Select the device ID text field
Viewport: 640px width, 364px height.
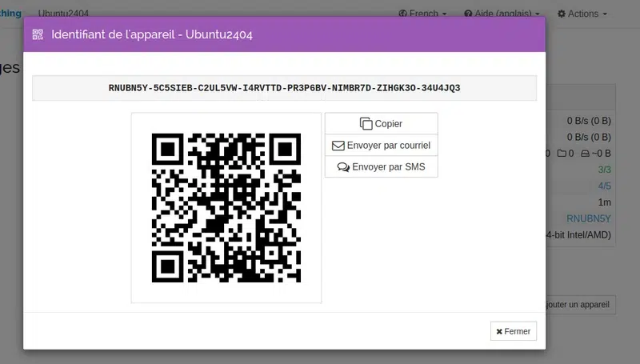click(285, 88)
